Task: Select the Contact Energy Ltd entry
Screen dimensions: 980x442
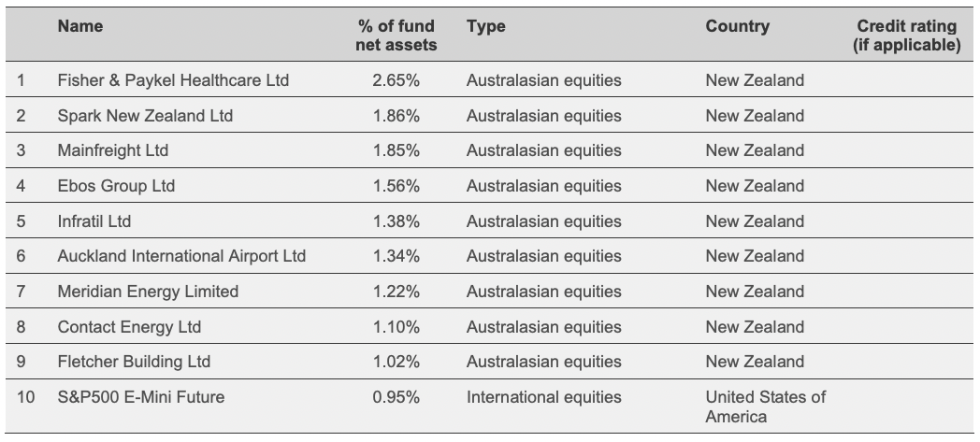Action: (129, 327)
